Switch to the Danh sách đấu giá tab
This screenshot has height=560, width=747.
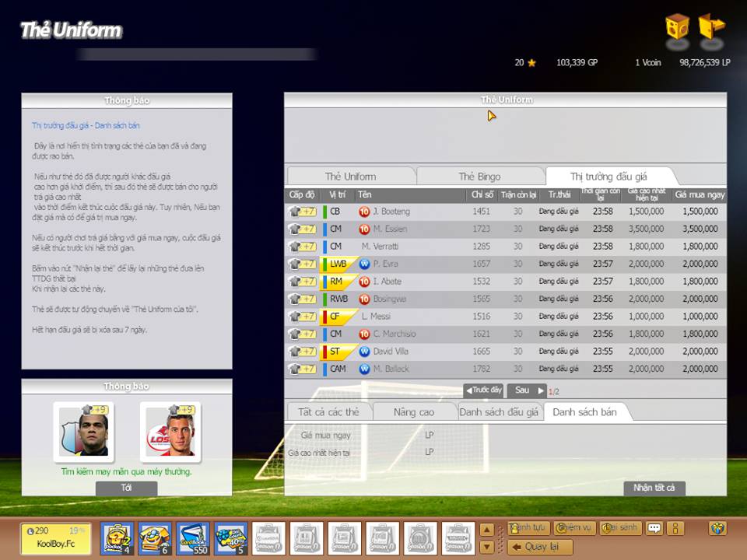point(499,413)
